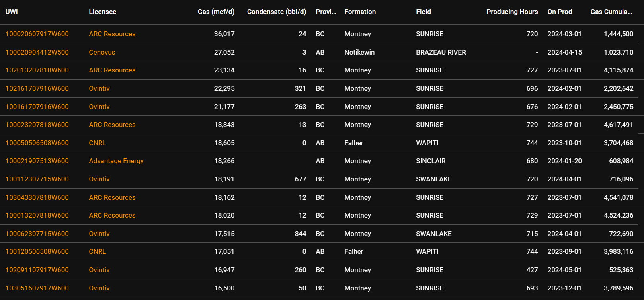This screenshot has width=644, height=300.
Task: Sort by the Field column header
Action: point(423,12)
